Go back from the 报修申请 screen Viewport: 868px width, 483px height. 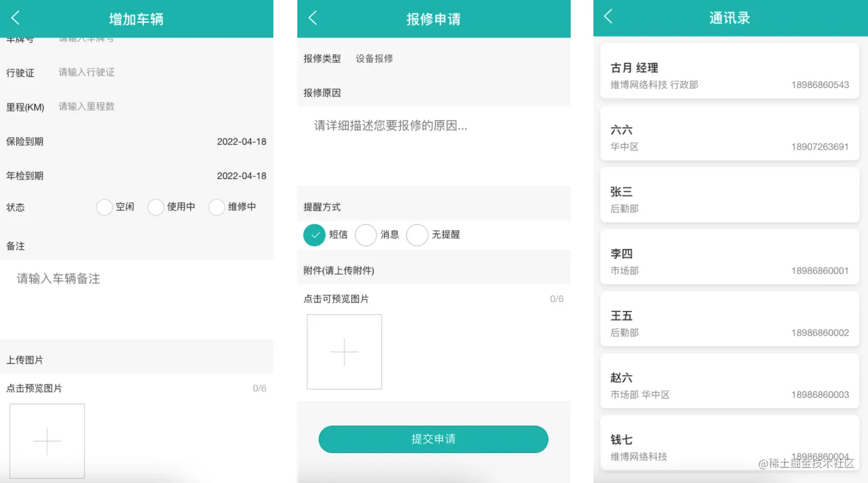[312, 18]
